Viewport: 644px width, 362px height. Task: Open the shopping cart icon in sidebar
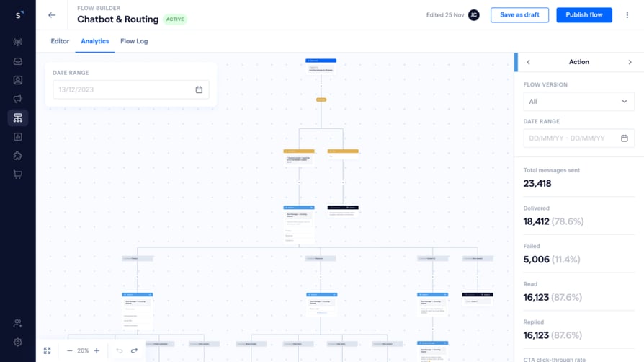[18, 175]
